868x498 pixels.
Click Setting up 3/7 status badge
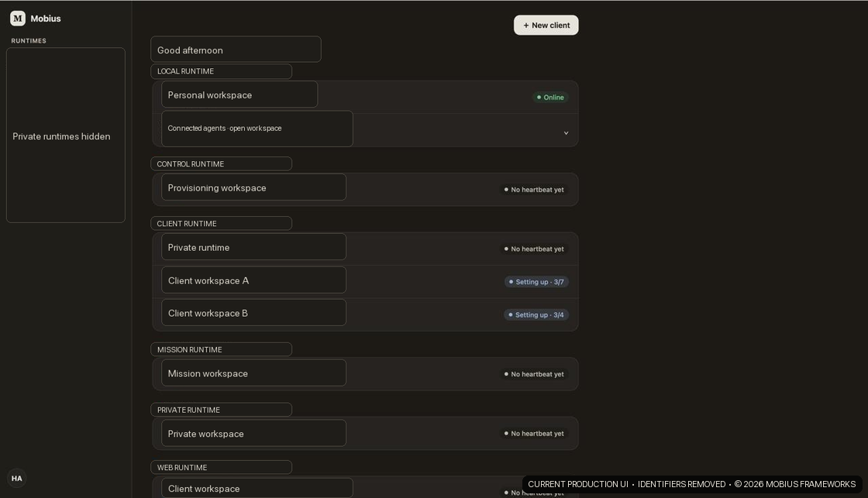(x=536, y=282)
